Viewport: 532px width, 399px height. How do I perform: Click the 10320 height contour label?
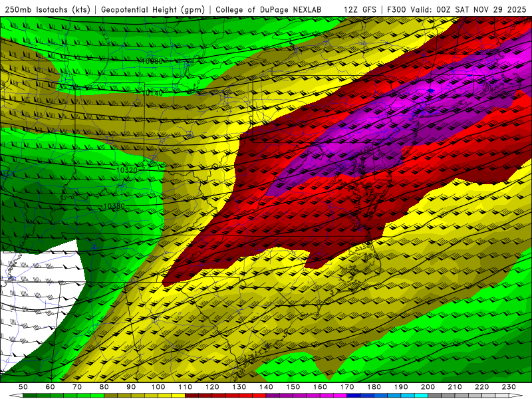pos(126,170)
